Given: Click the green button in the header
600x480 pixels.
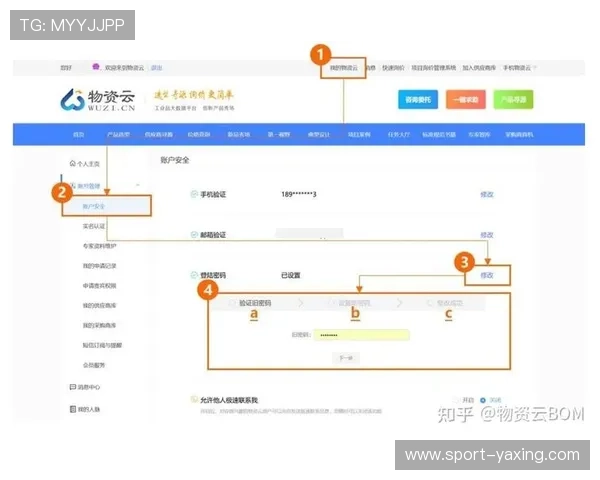Looking at the screenshot, I should coord(513,100).
